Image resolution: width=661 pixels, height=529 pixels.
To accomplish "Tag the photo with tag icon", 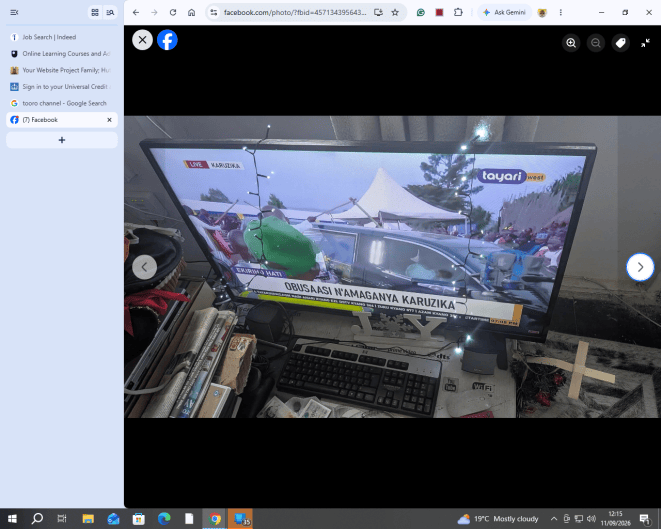I will [621, 43].
